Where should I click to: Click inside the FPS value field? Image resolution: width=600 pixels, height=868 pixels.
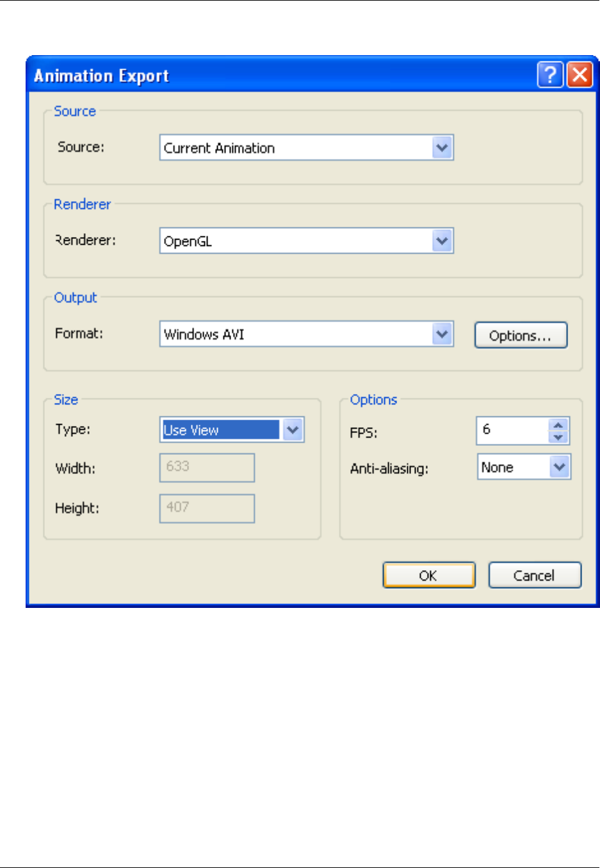pyautogui.click(x=513, y=430)
